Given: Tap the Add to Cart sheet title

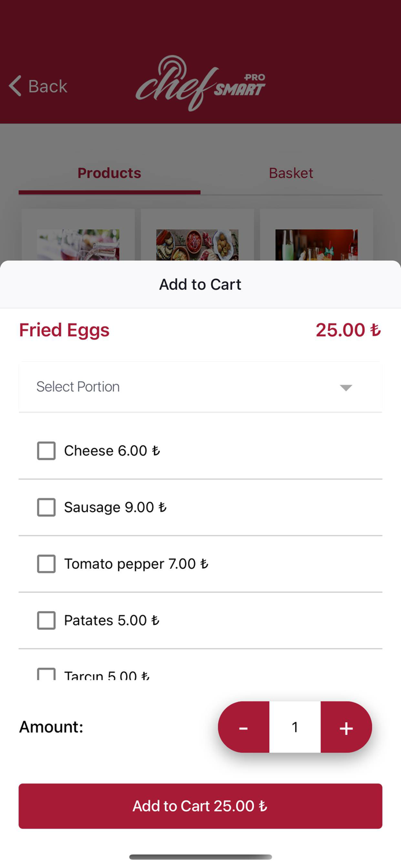Looking at the screenshot, I should (x=200, y=284).
